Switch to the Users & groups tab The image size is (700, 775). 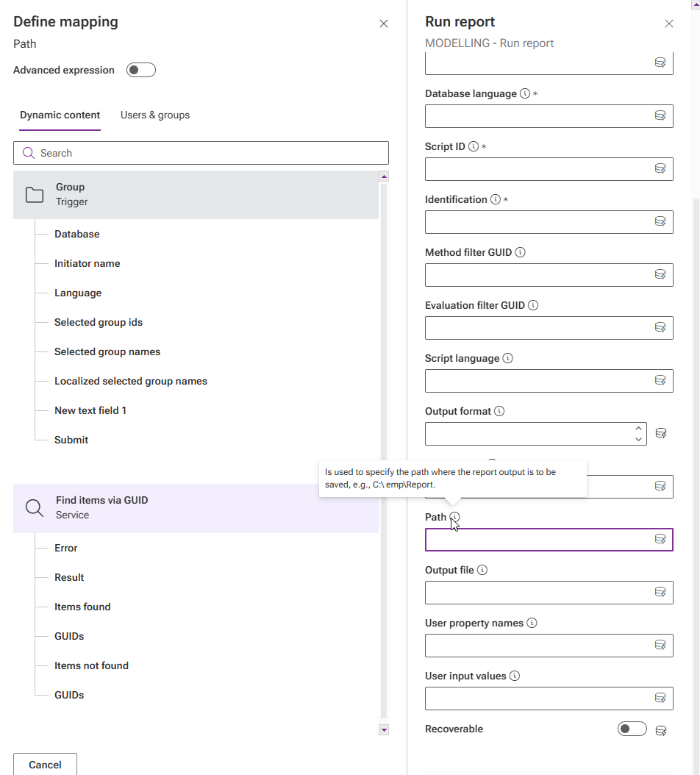click(155, 115)
